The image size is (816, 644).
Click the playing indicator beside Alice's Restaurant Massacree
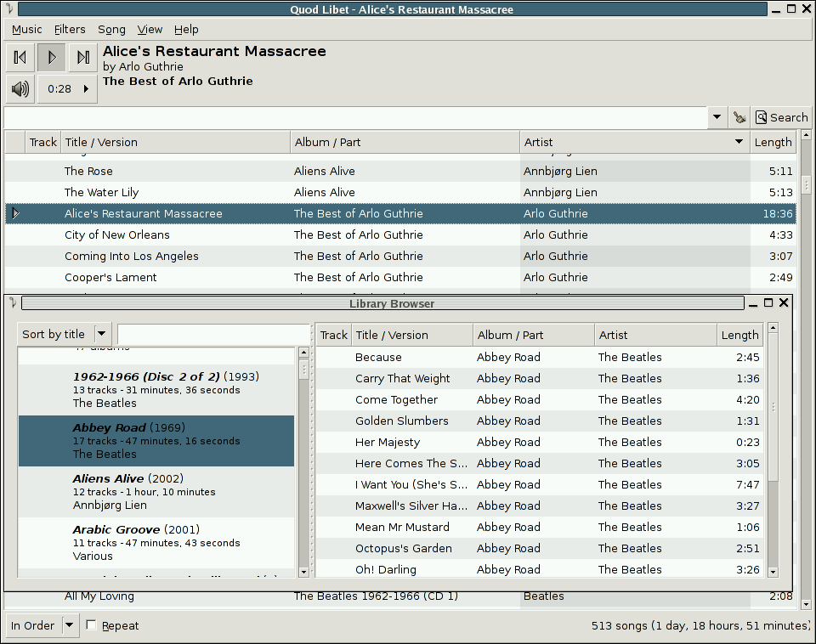pos(14,213)
